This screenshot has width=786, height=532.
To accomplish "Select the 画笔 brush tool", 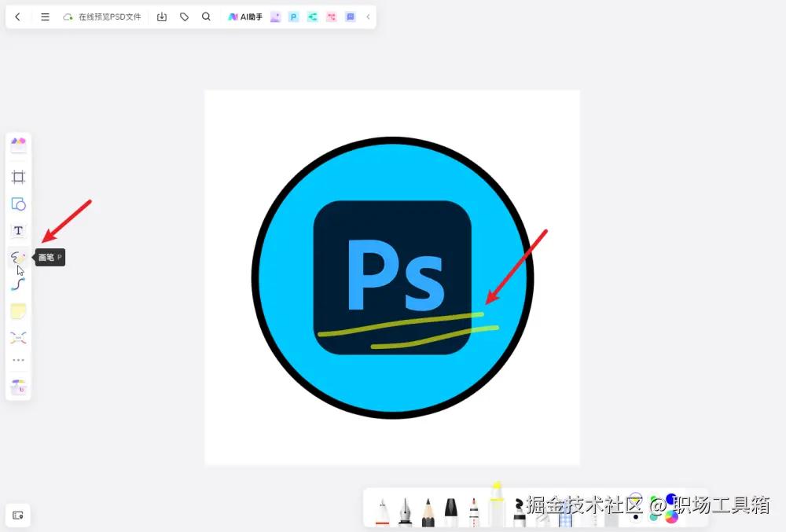I will click(19, 258).
